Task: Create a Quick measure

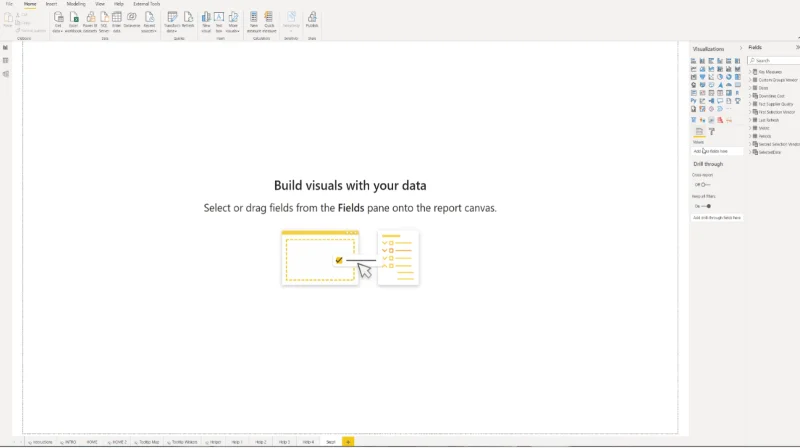Action: click(x=269, y=22)
